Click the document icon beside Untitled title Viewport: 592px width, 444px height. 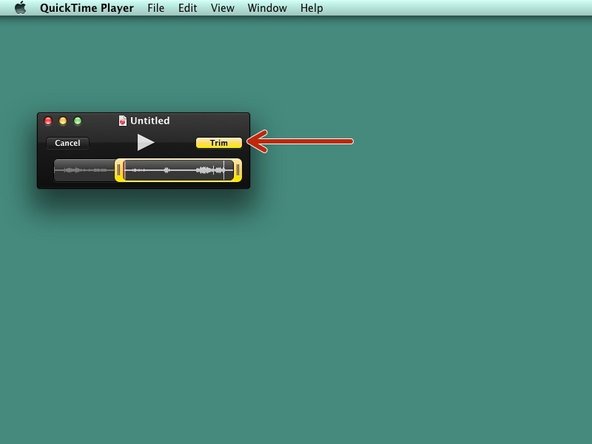pos(122,121)
